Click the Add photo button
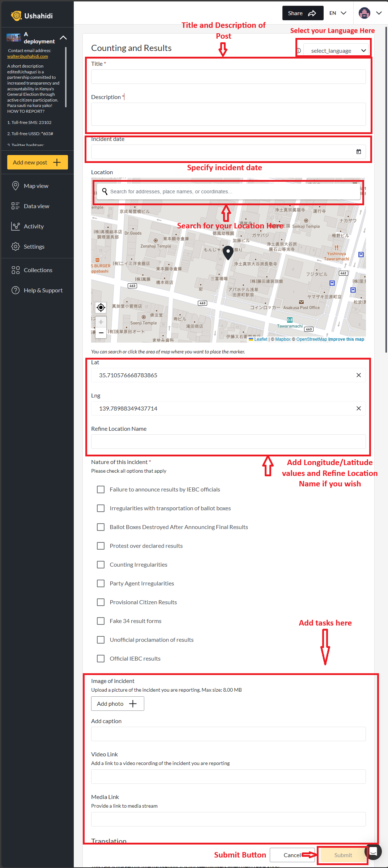388x868 pixels. coord(118,704)
